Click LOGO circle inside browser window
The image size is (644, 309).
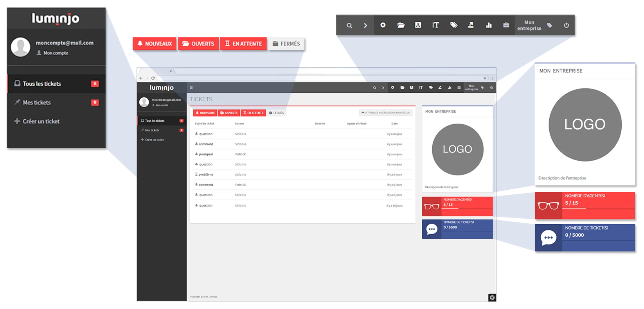pyautogui.click(x=457, y=149)
